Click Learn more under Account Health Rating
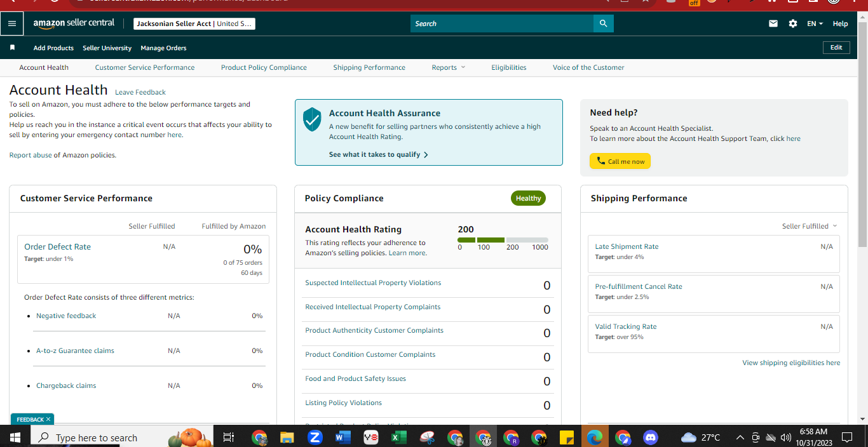Screen dimensions: 868x447 pyautogui.click(x=407, y=253)
